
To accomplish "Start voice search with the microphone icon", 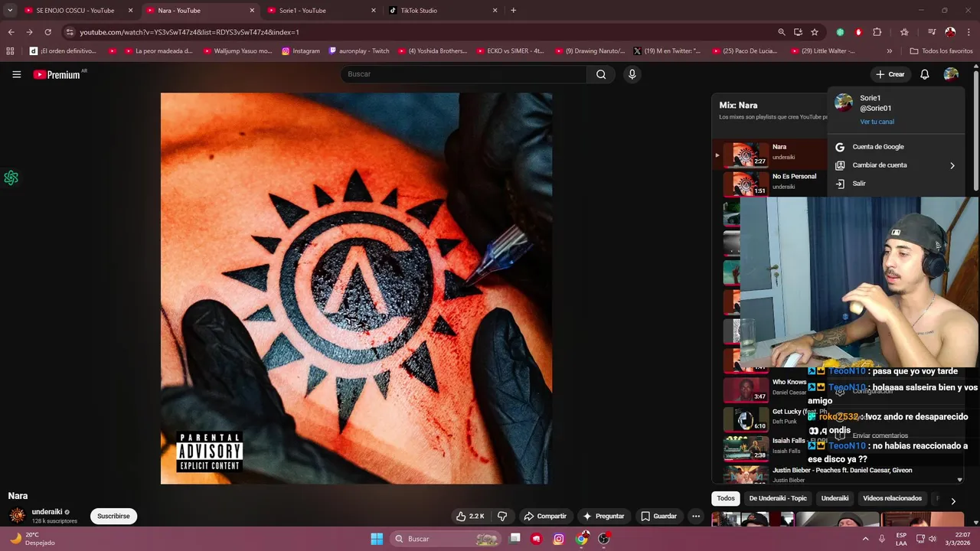I will [x=632, y=74].
